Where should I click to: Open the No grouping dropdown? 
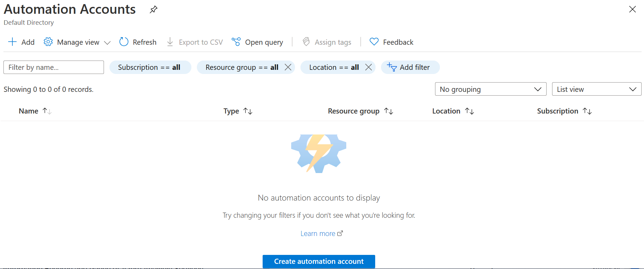tap(490, 89)
